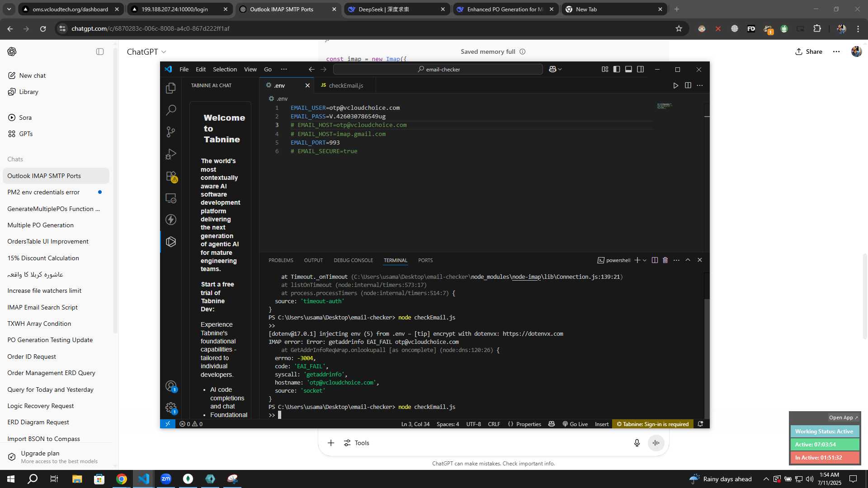The width and height of the screenshot is (868, 488).
Task: Open the Source Control view
Action: coord(171,131)
